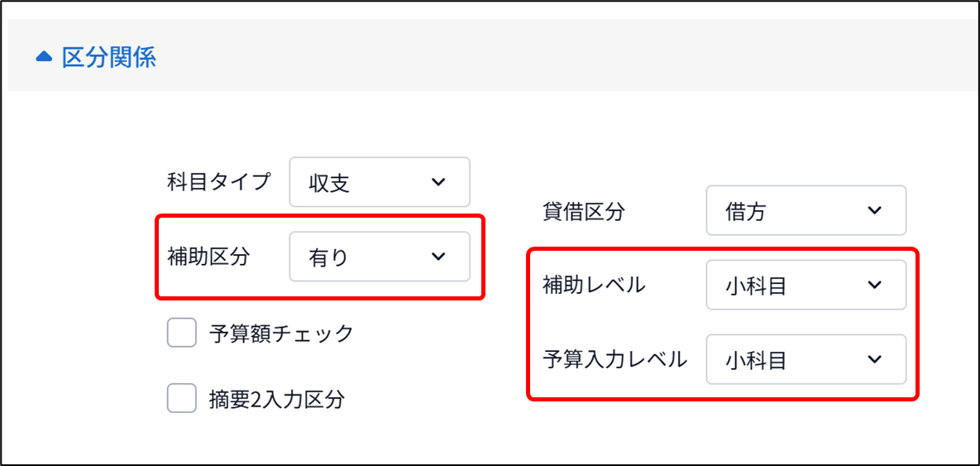Click the 科目タイプ field label
980x466 pixels.
click(220, 182)
